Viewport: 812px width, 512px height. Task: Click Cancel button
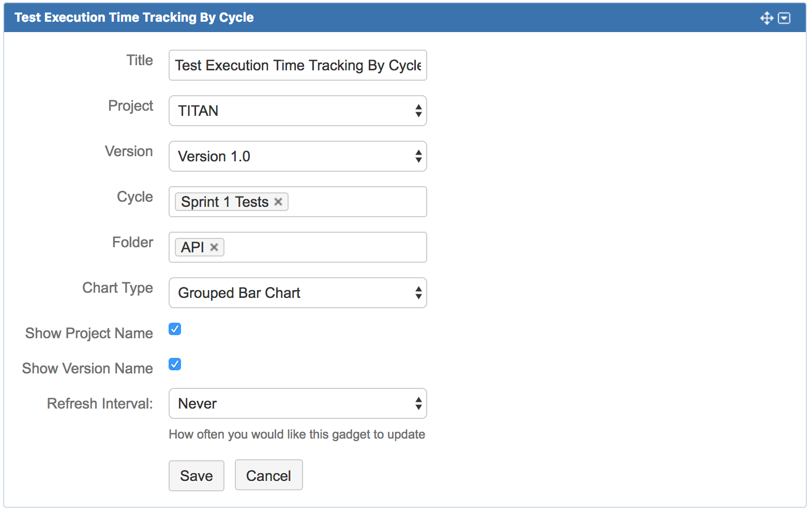coord(269,475)
